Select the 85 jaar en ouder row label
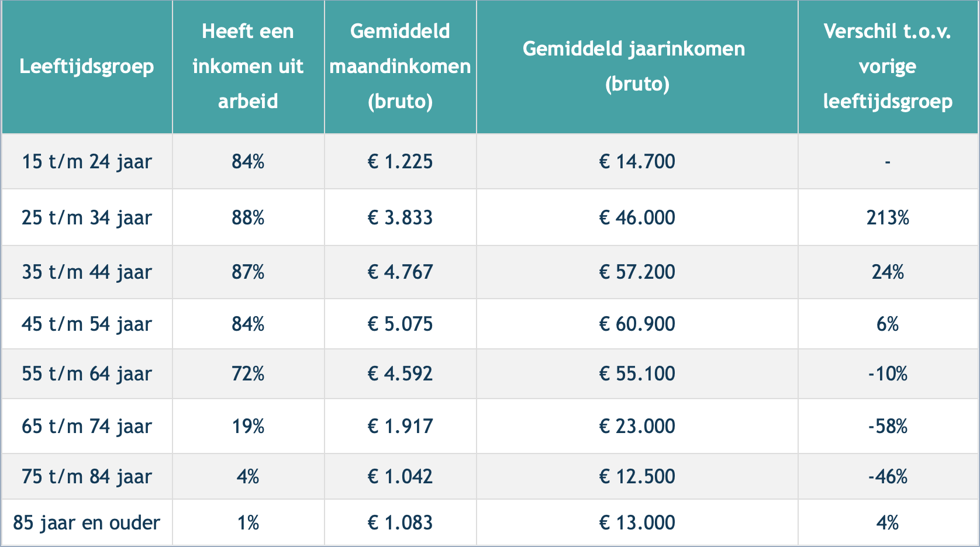Viewport: 980px width, 547px height. (x=87, y=522)
